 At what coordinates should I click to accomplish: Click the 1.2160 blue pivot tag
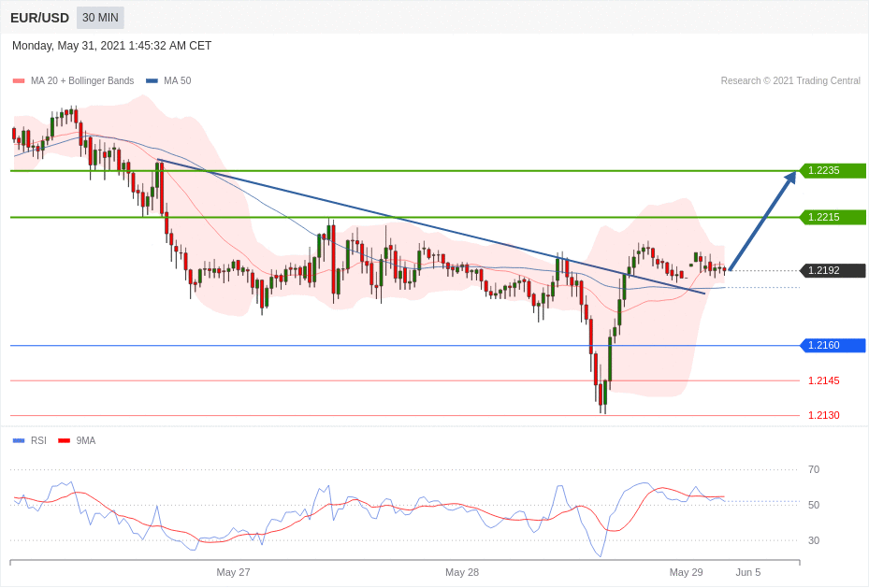point(832,346)
